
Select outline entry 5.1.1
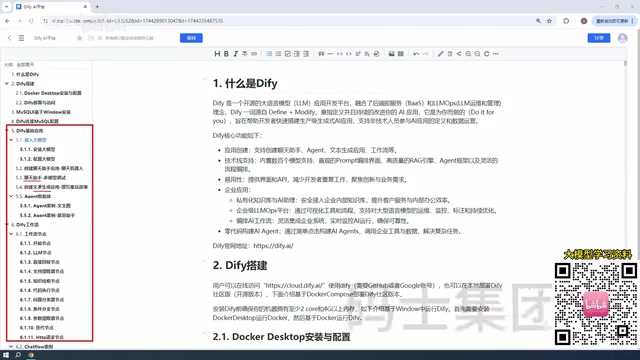point(38,149)
